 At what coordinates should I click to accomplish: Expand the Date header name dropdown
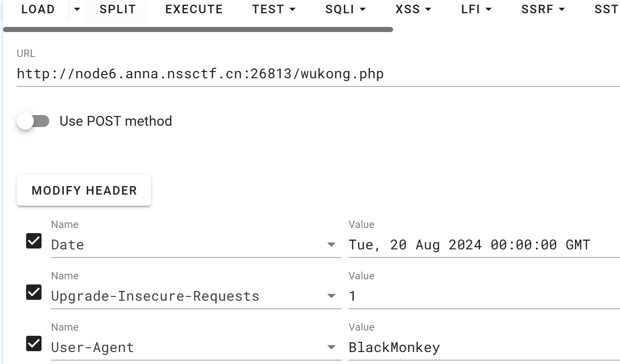pos(331,245)
